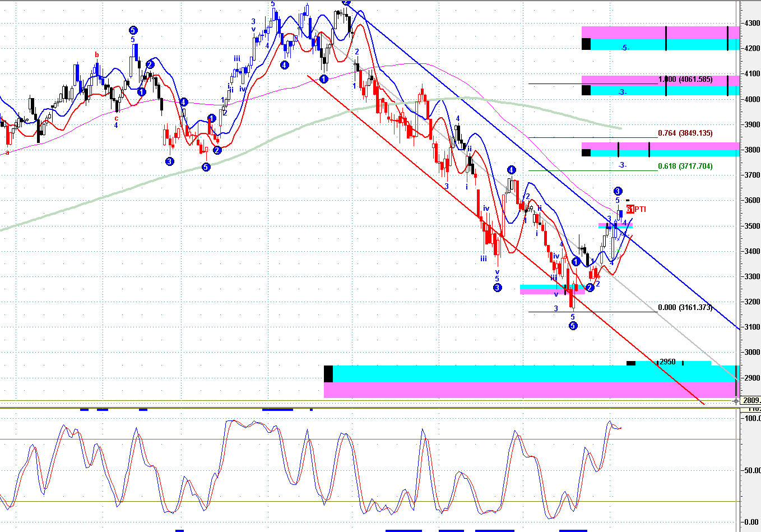Image resolution: width=761 pixels, height=532 pixels.
Task: Click the 3400 price axis label
Action: pos(752,251)
